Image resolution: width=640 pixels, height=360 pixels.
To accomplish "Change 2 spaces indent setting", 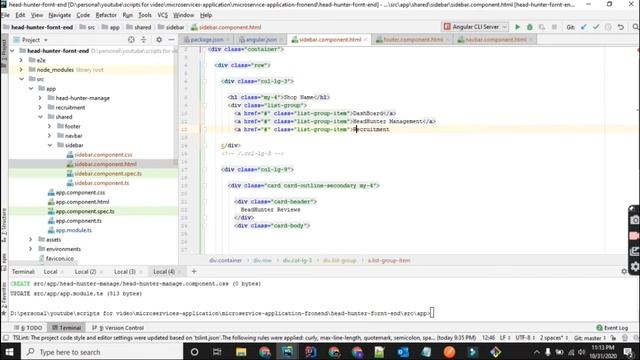I will tap(554, 338).
